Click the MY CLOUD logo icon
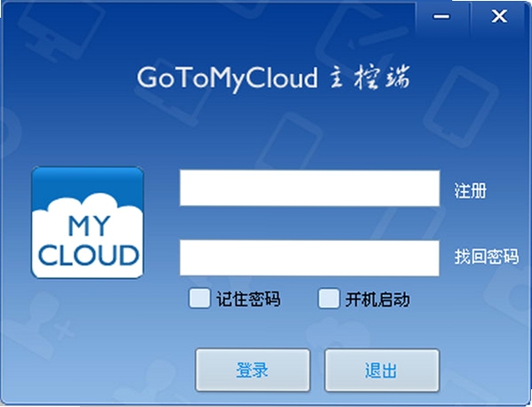The image size is (532, 407). click(87, 222)
